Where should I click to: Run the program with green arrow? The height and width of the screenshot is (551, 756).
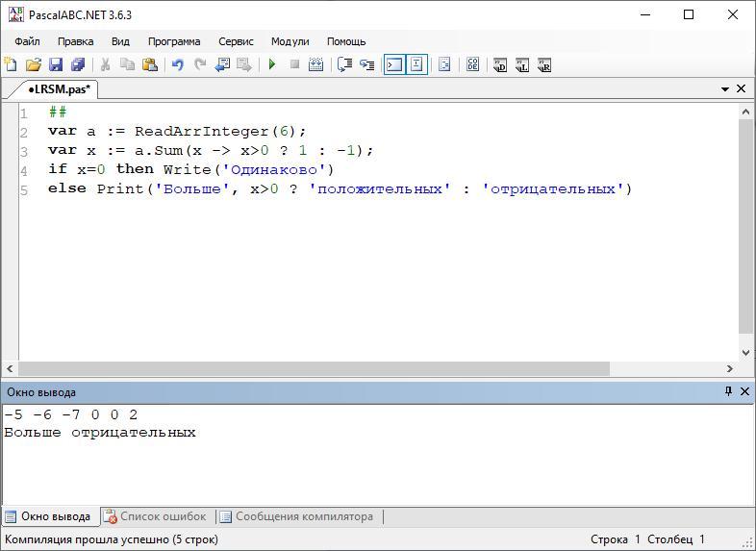(272, 64)
